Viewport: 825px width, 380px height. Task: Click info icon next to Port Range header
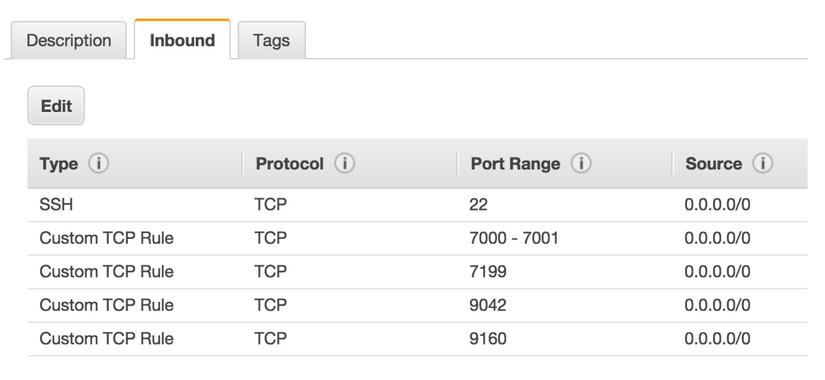[581, 164]
